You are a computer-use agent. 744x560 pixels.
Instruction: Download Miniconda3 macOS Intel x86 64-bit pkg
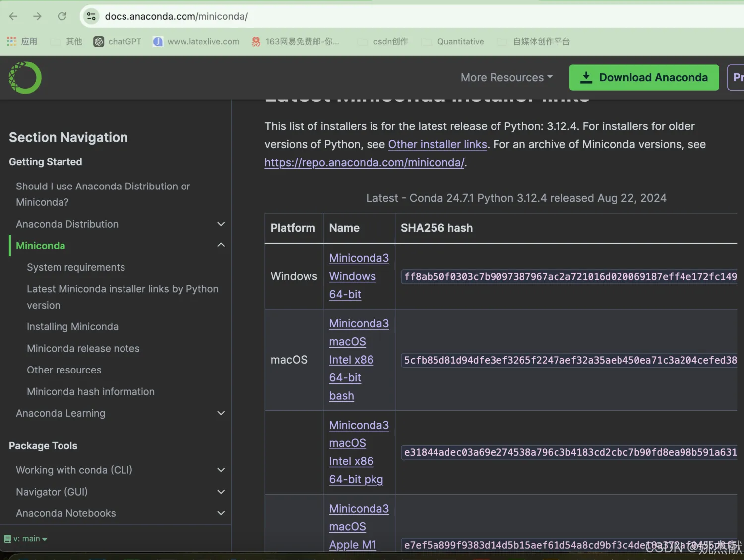click(359, 452)
